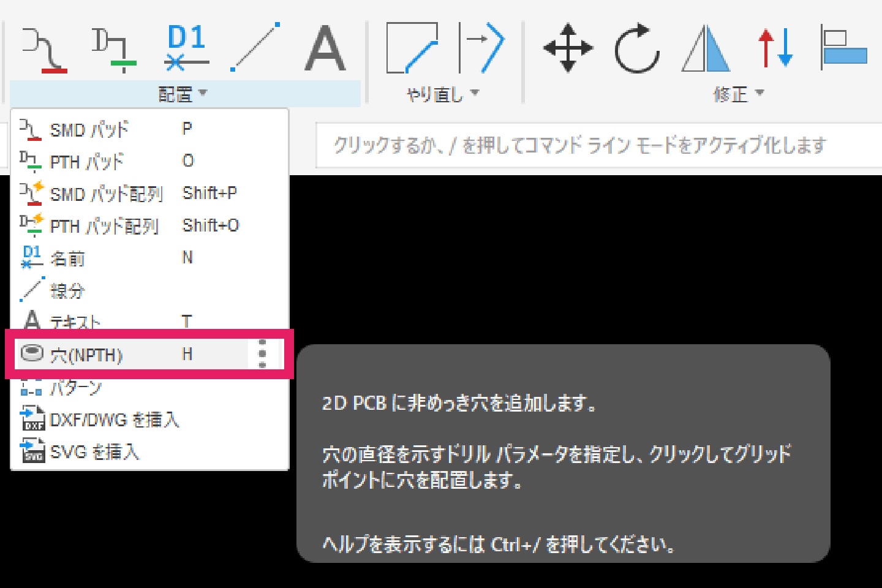The height and width of the screenshot is (588, 882).
Task: Click DXF/DWG を挿入 menu item
Action: click(114, 420)
